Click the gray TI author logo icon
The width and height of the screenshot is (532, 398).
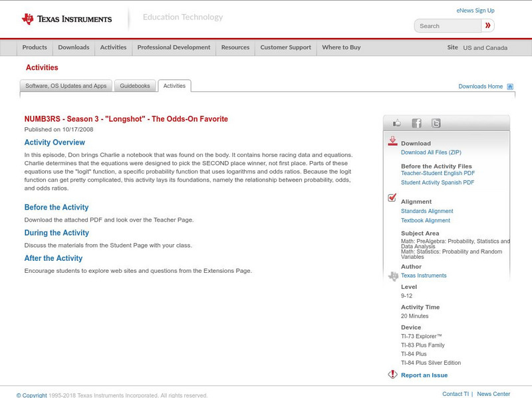[393, 276]
